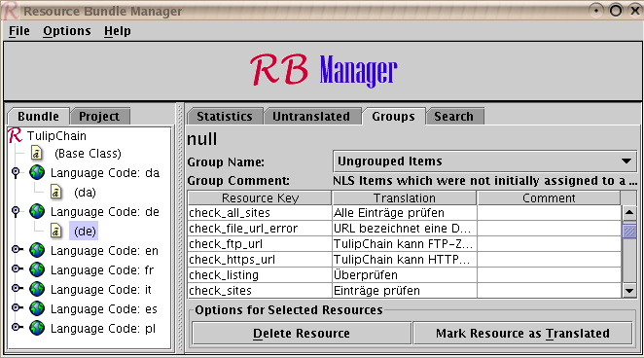Click the (de) file icon
The image size is (644, 358).
coord(55,231)
